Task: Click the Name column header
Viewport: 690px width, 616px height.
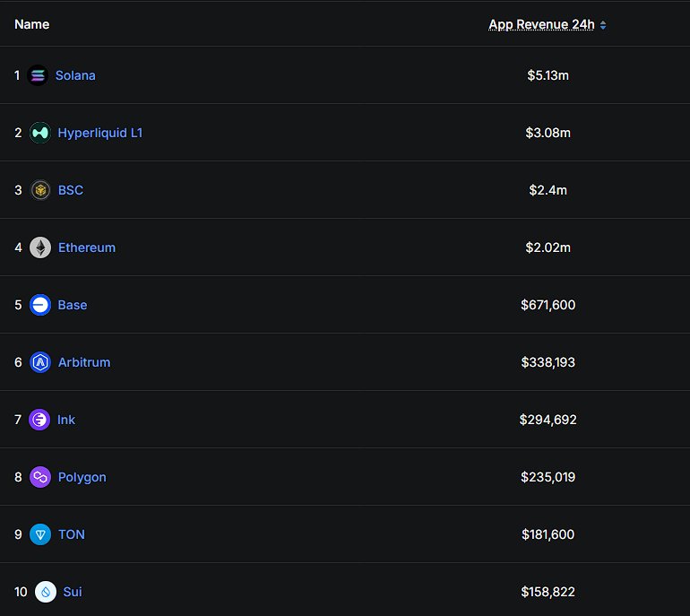Action: tap(32, 24)
